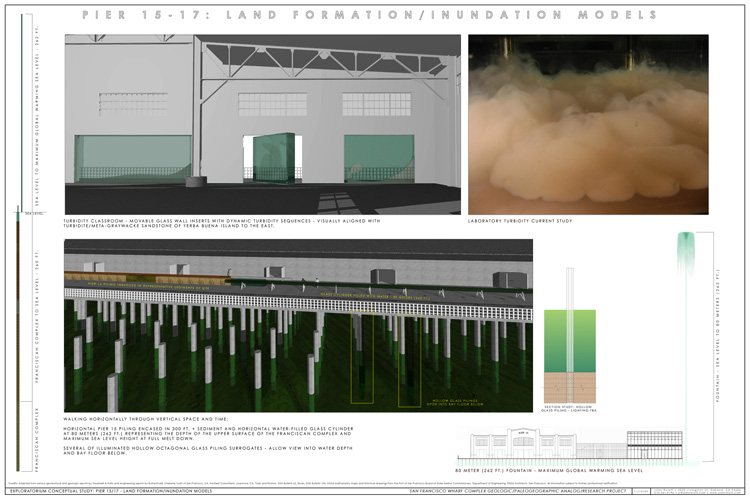The width and height of the screenshot is (750, 500).
Task: Open the pier pilings underwater rendering
Action: pyautogui.click(x=298, y=326)
